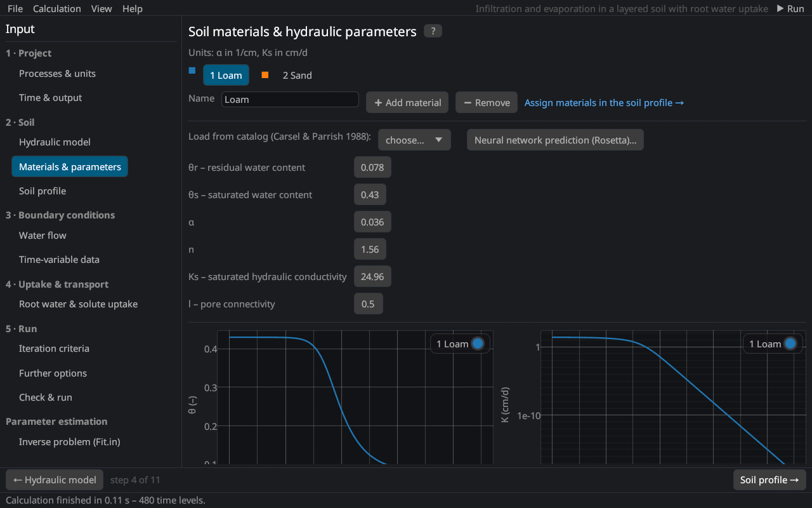Open the Calculation menu
Screen dimensions: 812x508
[x=57, y=8]
